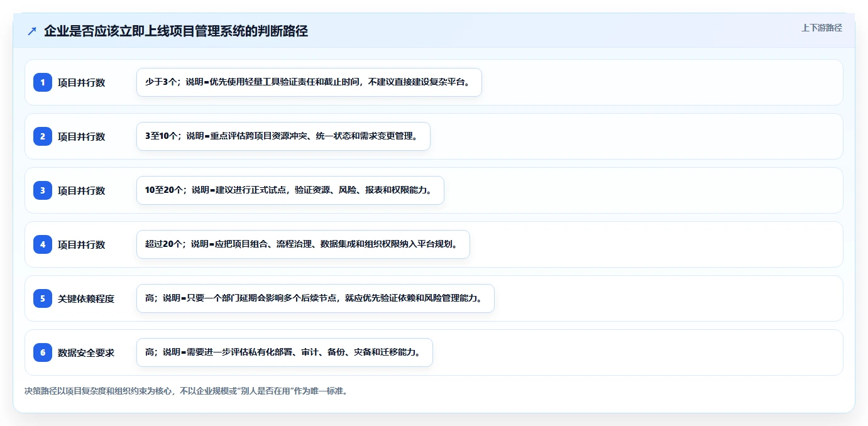Click step number badge 4
868x426 pixels.
43,244
